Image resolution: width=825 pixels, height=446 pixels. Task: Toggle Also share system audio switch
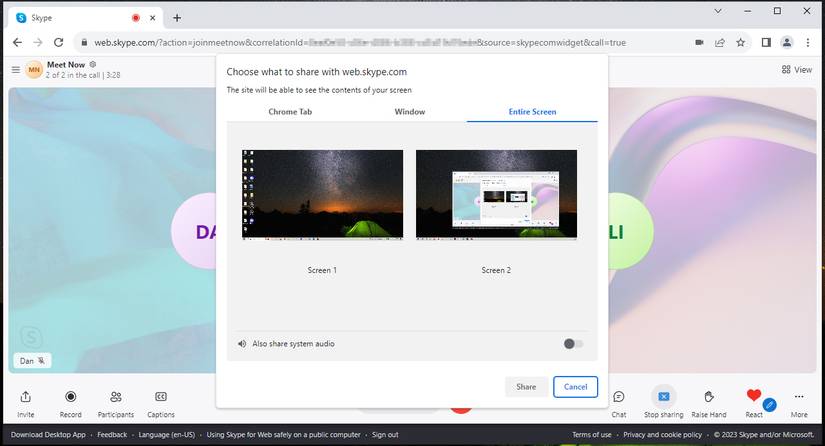tap(573, 344)
